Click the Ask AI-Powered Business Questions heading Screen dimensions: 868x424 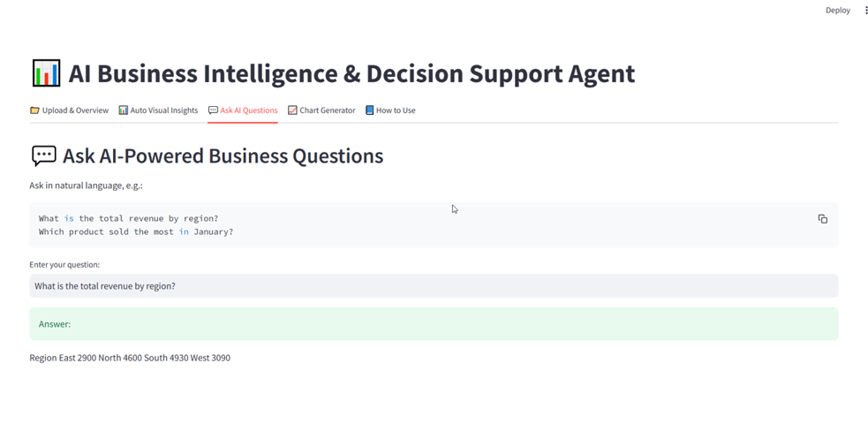click(223, 156)
